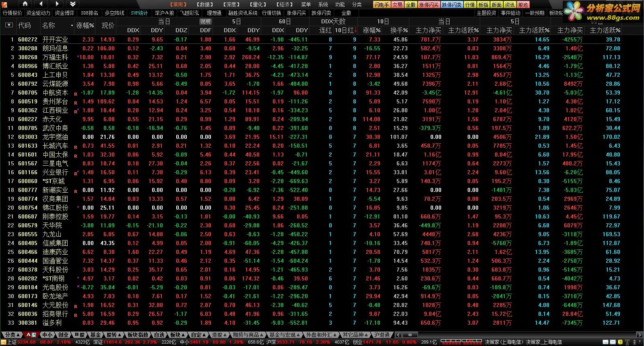Select the *ST南钢 stock row
The width and height of the screenshot is (644, 346).
310,278
